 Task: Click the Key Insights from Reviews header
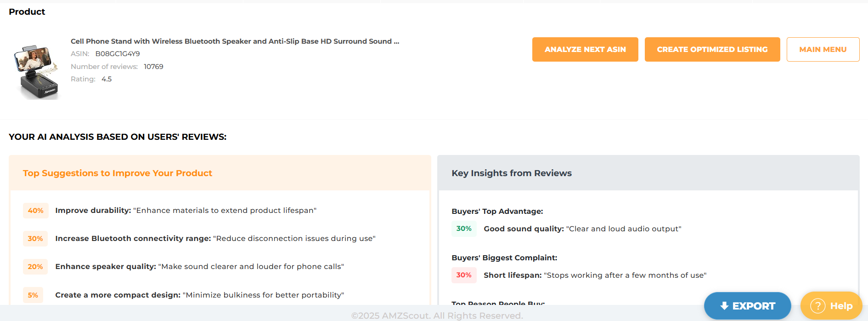tap(511, 173)
